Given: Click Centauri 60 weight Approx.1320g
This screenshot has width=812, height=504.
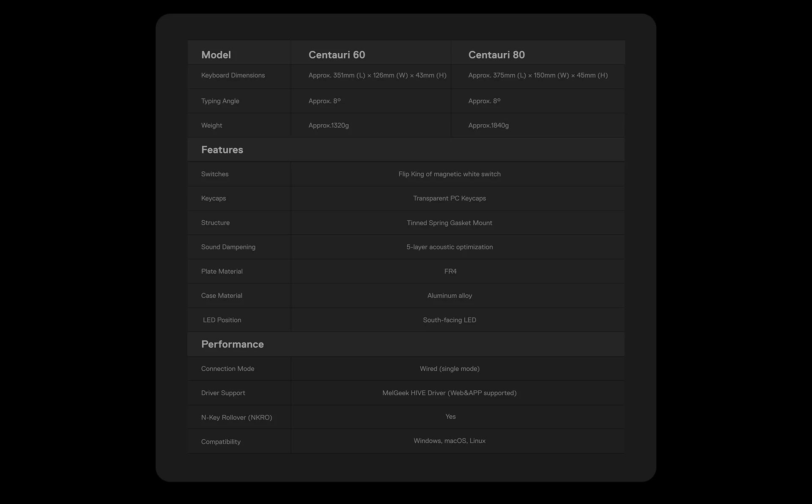Looking at the screenshot, I should (329, 125).
